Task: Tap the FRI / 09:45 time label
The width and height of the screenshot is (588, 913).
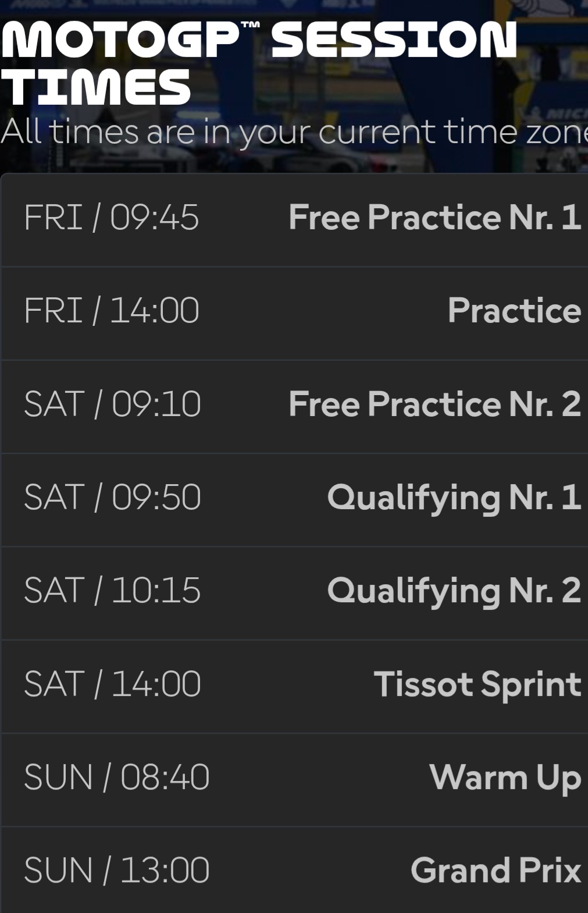Action: 111,218
